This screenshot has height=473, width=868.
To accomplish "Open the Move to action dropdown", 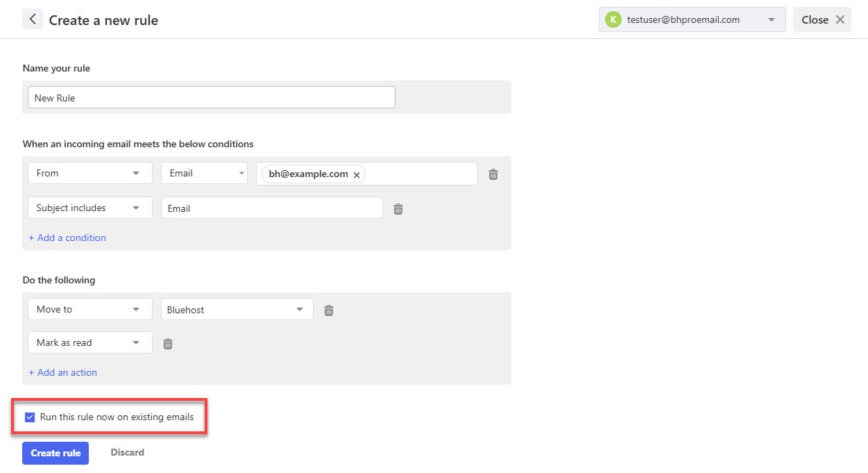I will (90, 309).
